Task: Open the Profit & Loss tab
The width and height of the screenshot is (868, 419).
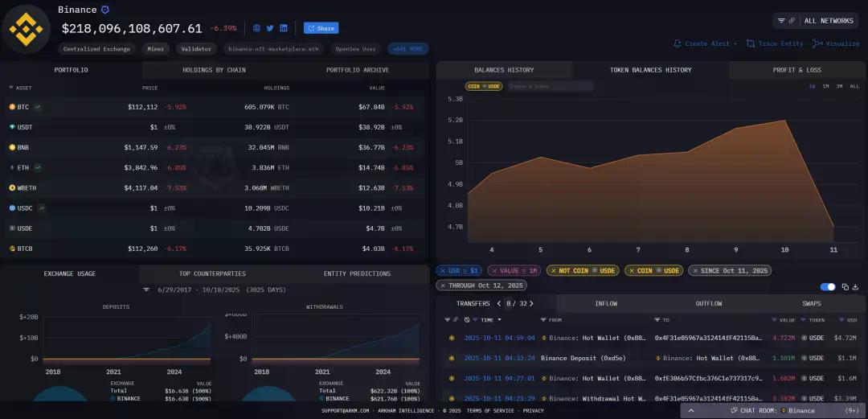Action: (796, 70)
